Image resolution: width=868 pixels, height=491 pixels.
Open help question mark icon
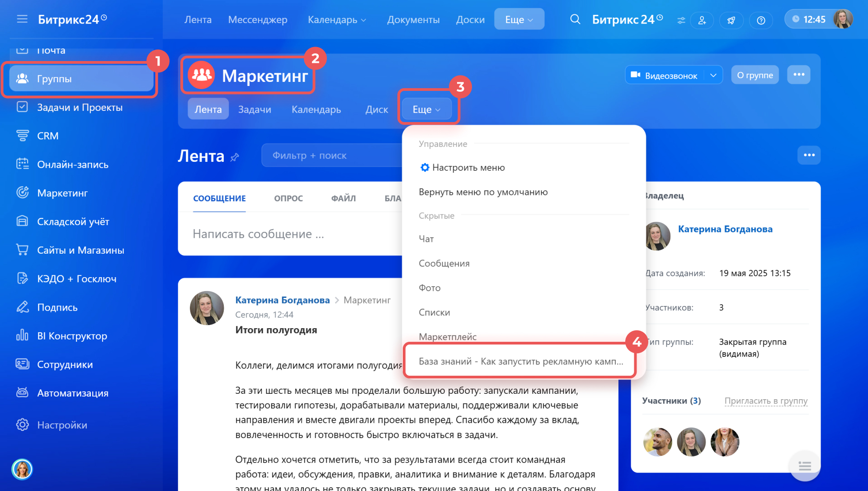point(761,20)
